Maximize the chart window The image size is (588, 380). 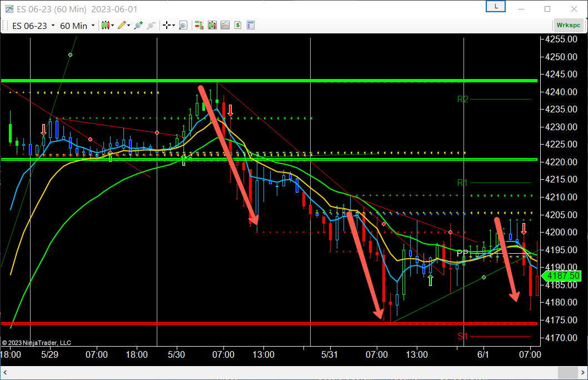point(547,9)
